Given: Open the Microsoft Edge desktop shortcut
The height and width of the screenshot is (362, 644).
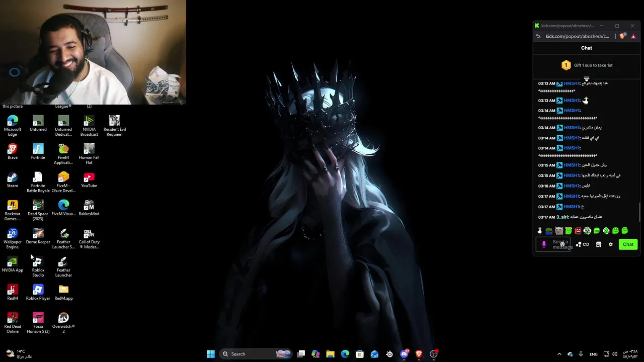Looking at the screenshot, I should 13,126.
